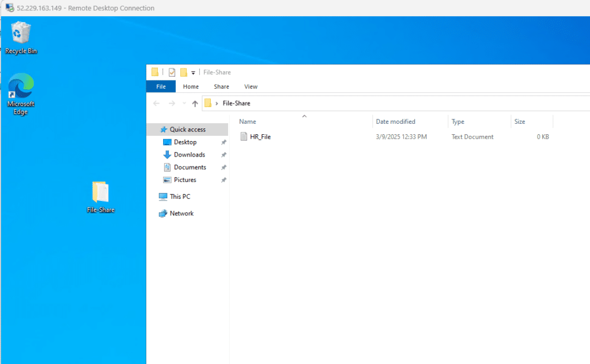The width and height of the screenshot is (590, 364).
Task: Select This PC in the navigation pane
Action: [x=180, y=196]
